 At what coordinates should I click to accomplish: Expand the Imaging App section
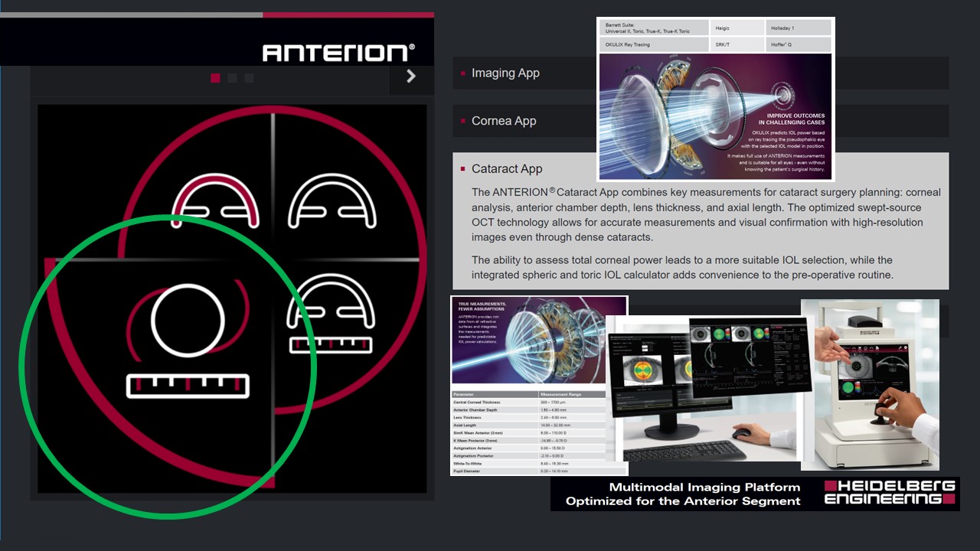tap(701, 73)
